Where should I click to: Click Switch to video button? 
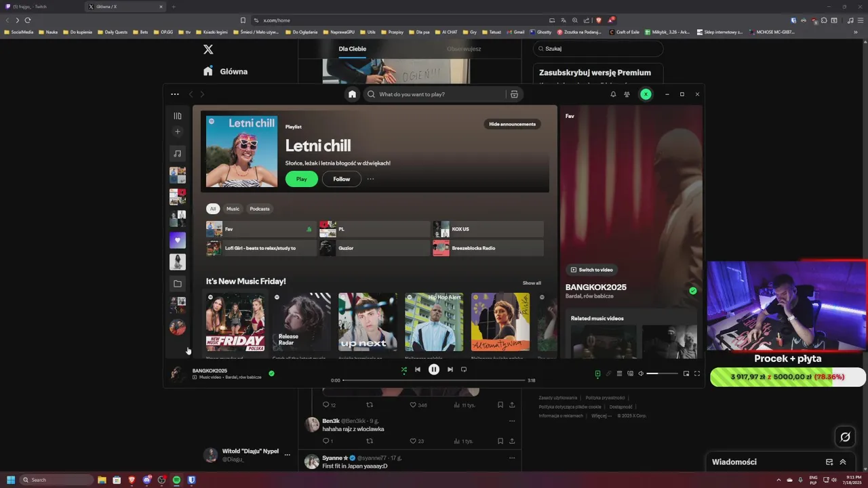(592, 270)
